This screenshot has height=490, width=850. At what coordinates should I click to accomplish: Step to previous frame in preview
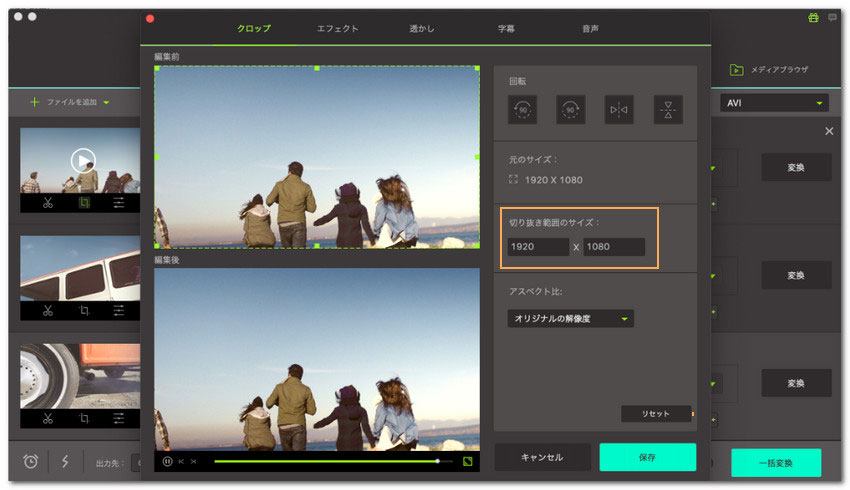pyautogui.click(x=181, y=462)
